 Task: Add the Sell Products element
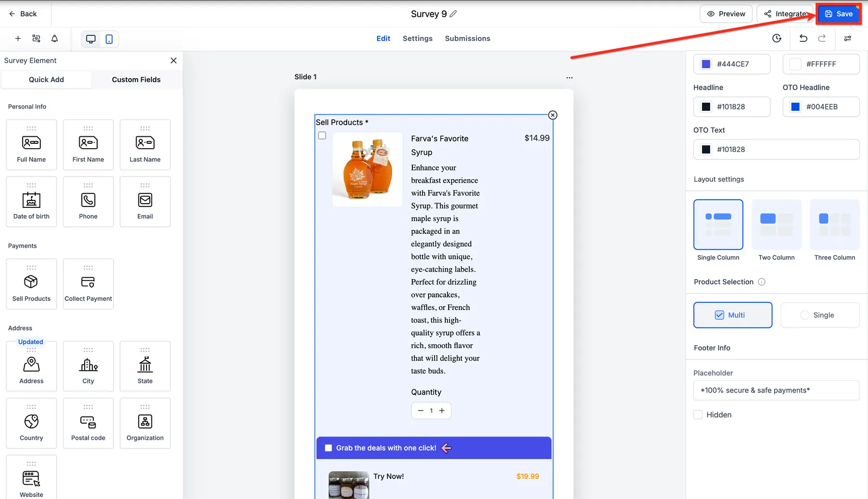(x=31, y=284)
